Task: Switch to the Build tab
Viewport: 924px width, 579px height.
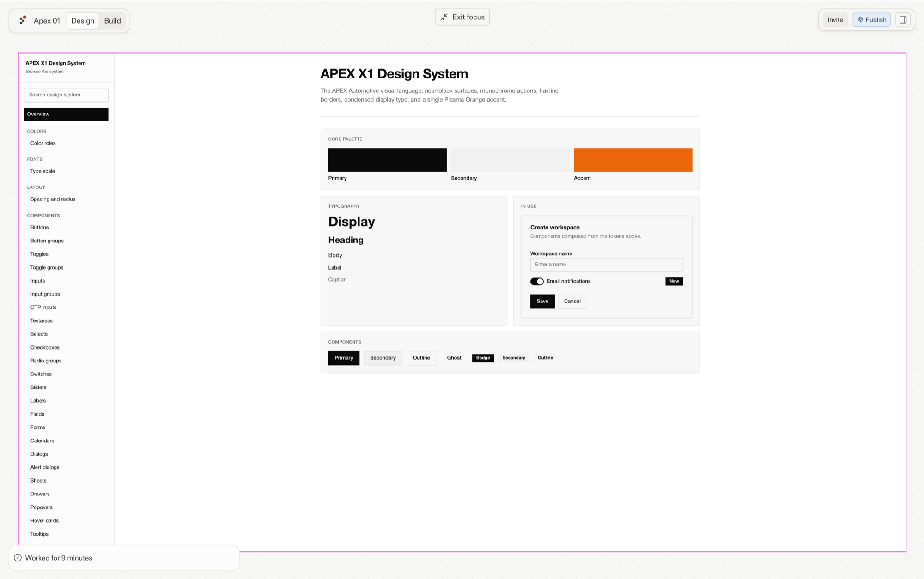Action: tap(112, 21)
